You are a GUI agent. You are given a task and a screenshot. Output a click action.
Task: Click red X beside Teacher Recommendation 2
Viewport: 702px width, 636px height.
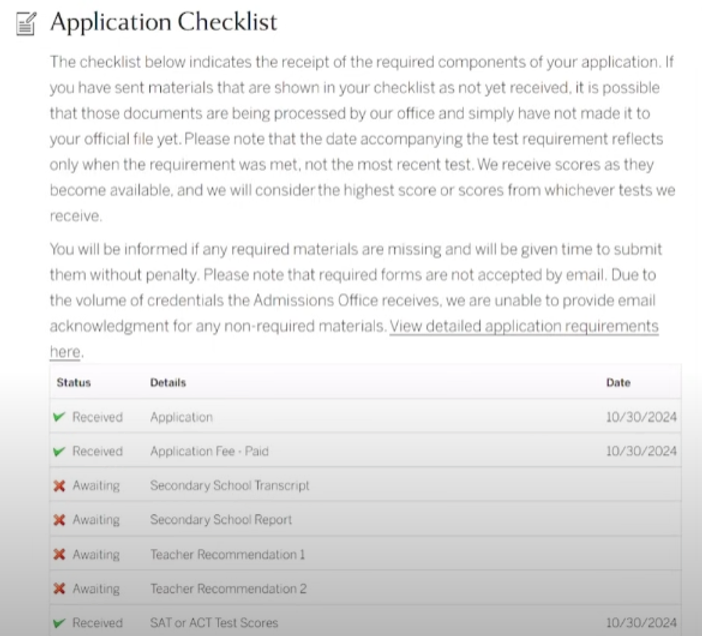(x=59, y=589)
